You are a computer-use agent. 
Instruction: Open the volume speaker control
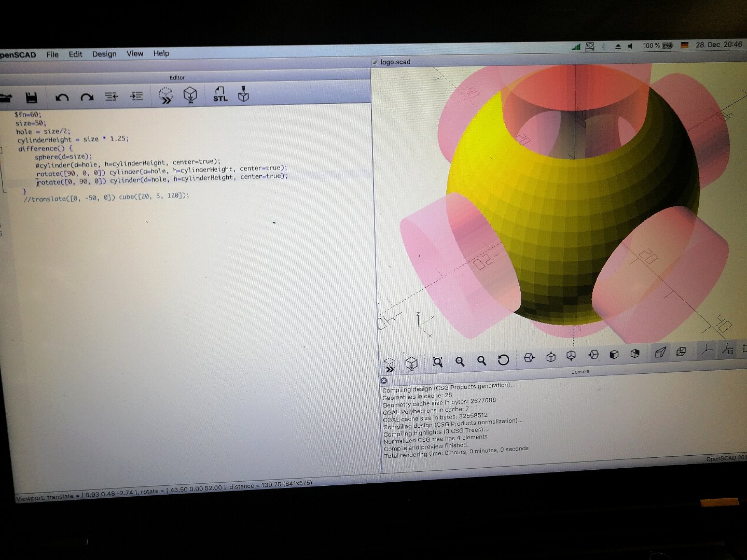[630, 46]
